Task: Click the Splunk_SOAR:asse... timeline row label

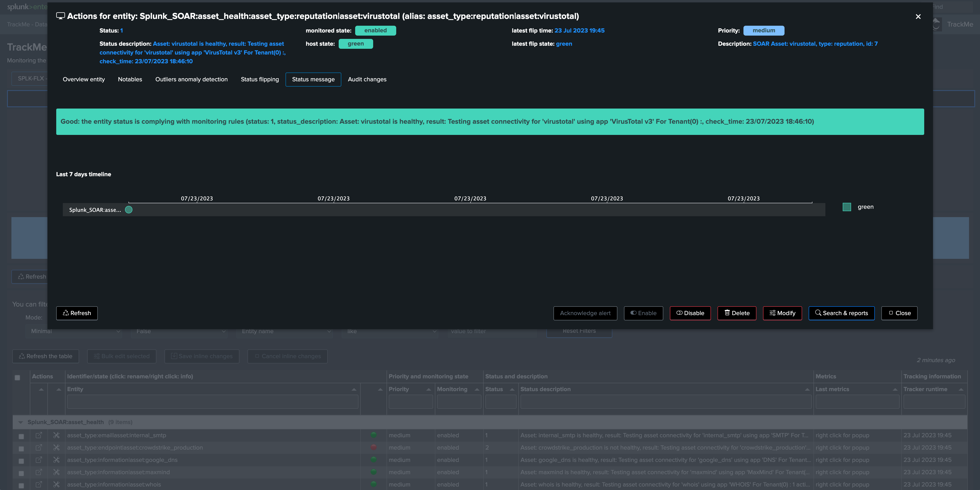Action: pos(95,210)
